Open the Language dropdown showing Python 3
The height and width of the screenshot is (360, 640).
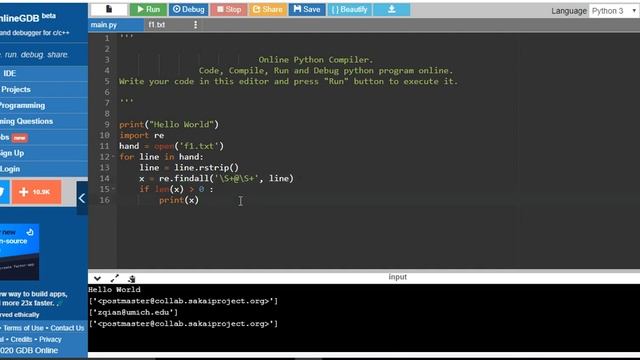click(x=614, y=11)
